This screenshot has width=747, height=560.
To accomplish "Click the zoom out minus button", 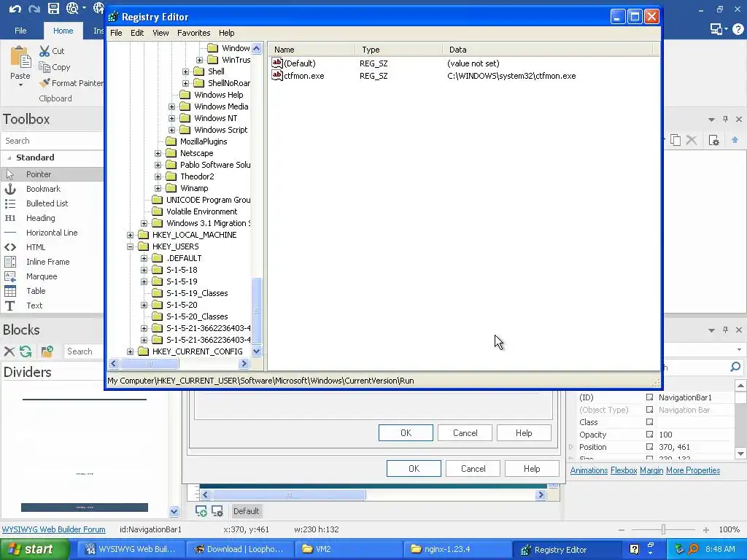I will click(x=622, y=529).
